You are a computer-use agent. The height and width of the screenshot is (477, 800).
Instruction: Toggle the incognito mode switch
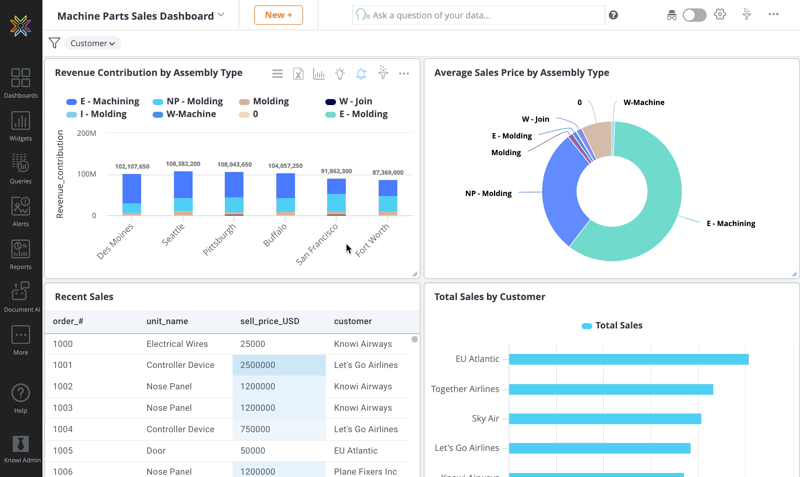tap(694, 15)
